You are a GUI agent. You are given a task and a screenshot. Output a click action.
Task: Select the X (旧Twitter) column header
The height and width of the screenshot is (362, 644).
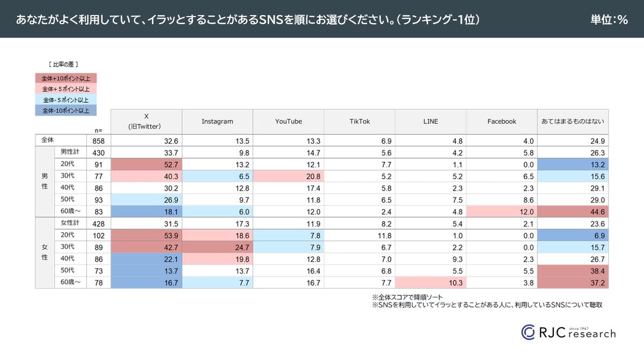click(x=146, y=122)
